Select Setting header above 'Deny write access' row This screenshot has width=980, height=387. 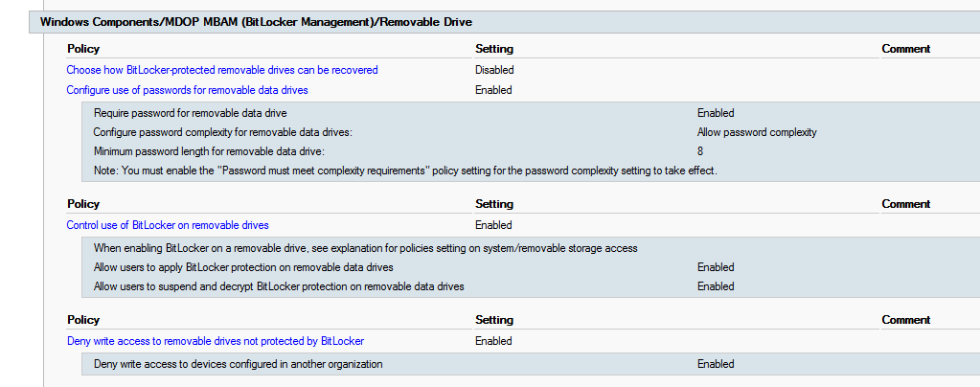(493, 320)
